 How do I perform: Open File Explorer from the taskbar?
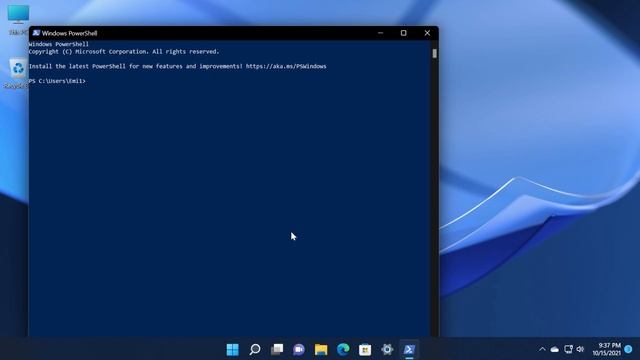tap(321, 349)
